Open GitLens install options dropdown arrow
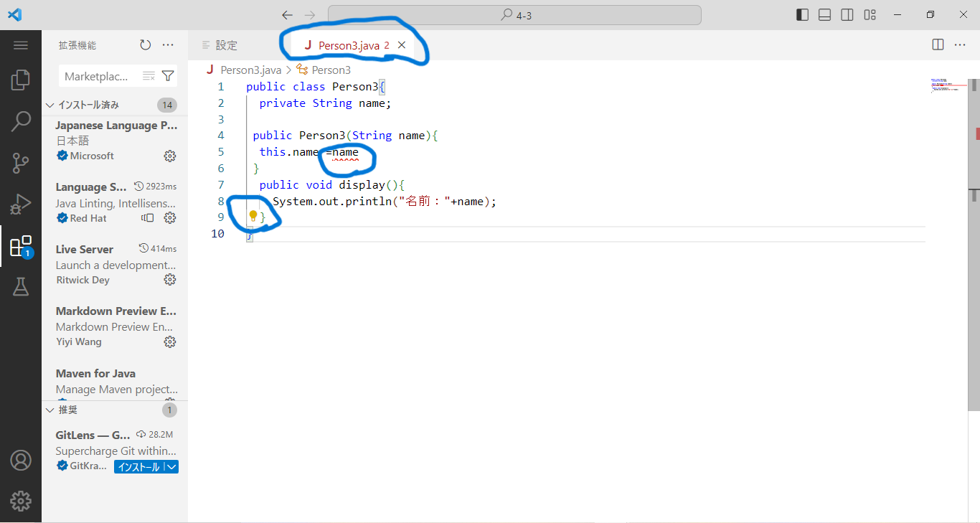 (171, 466)
